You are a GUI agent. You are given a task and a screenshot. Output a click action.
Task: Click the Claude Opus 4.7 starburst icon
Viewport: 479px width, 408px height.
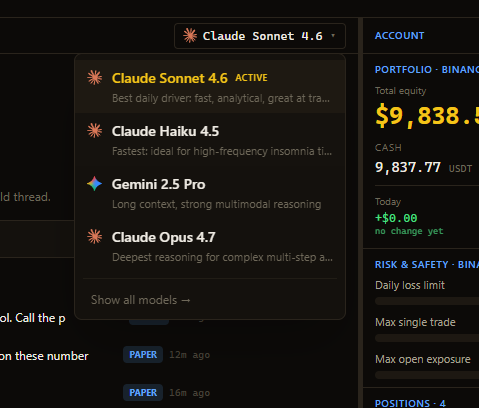95,237
